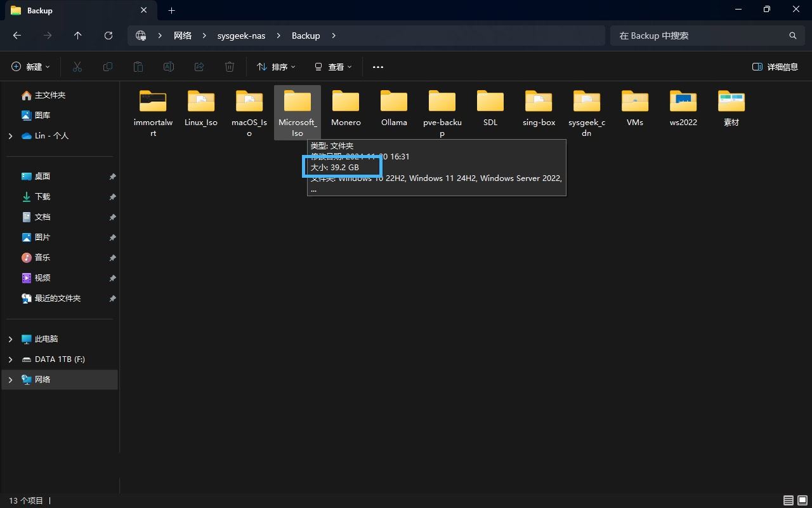Image resolution: width=812 pixels, height=508 pixels.
Task: Switch to details list view in status bar
Action: pos(788,500)
